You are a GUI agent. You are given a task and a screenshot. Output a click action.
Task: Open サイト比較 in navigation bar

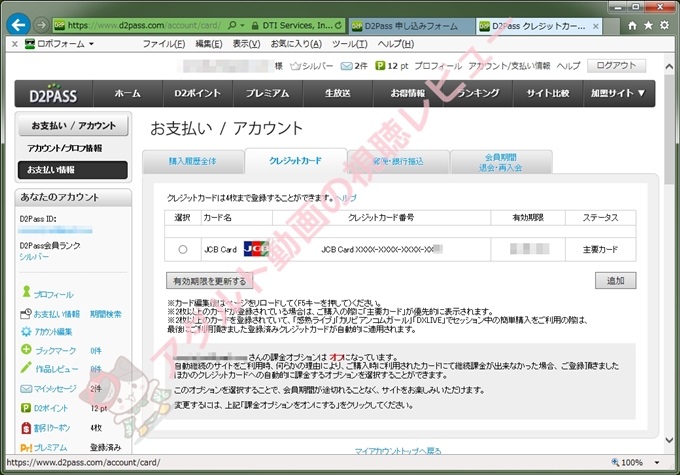pyautogui.click(x=548, y=93)
